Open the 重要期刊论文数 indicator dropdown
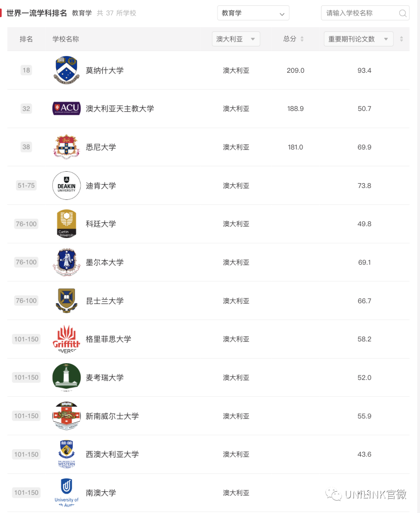Viewport: 420px width, 513px height. click(x=359, y=39)
